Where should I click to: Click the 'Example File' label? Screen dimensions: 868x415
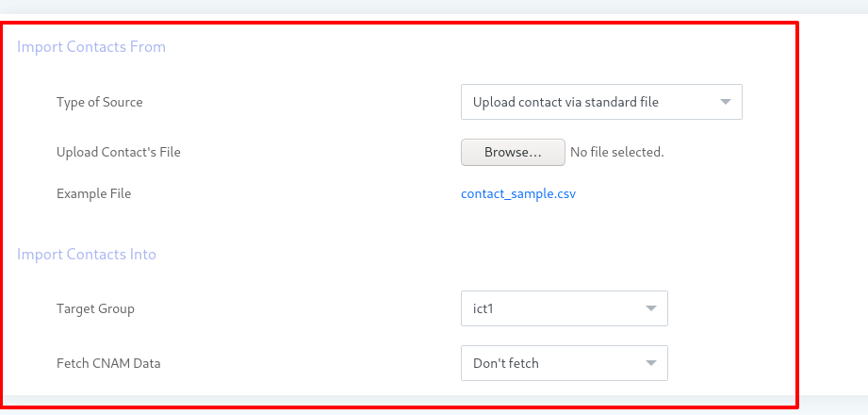[x=93, y=193]
